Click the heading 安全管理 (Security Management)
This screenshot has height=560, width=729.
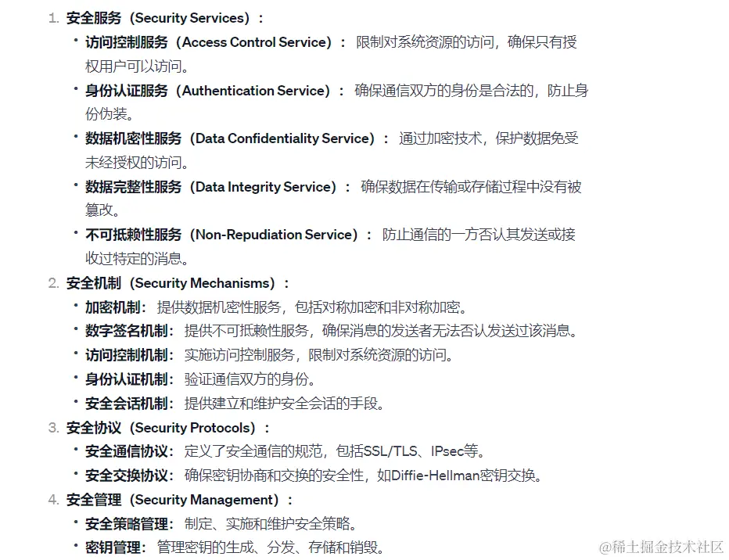pyautogui.click(x=173, y=500)
